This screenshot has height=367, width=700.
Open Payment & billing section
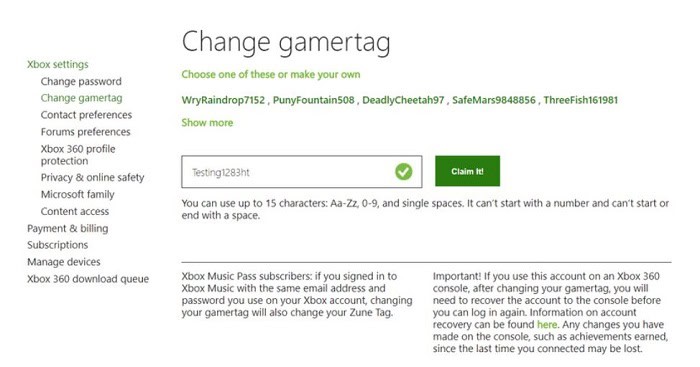coord(67,228)
